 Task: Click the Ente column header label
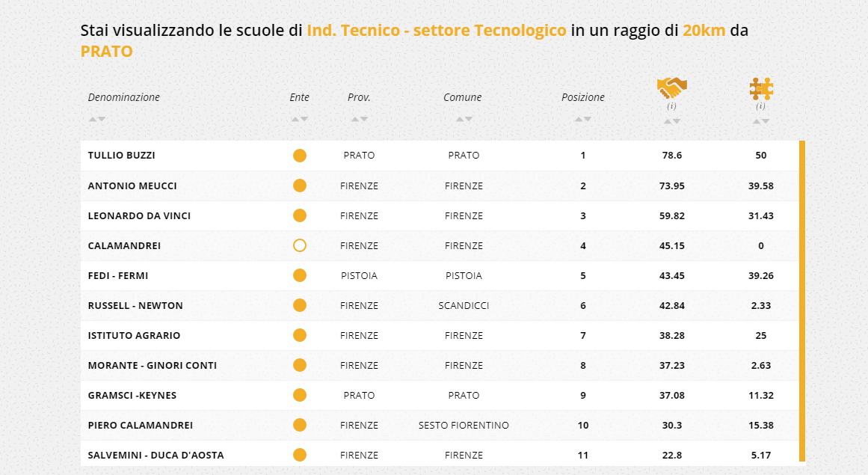click(299, 97)
